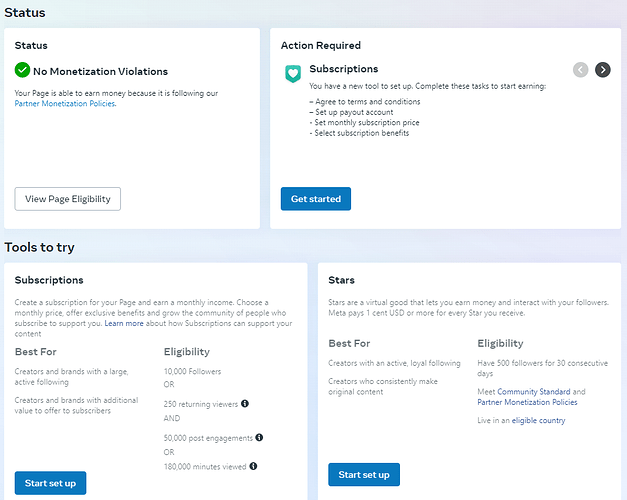Click the Agree to terms and conditions task

[x=367, y=102]
